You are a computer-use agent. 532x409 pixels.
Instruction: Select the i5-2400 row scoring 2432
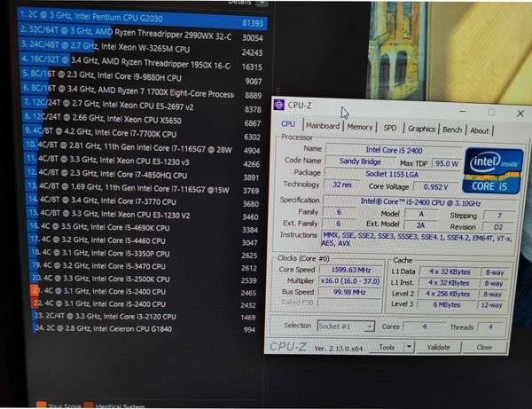point(144,303)
